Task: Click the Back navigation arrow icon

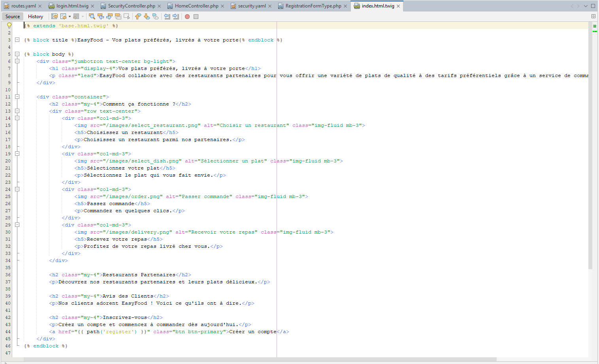Action: [63, 16]
